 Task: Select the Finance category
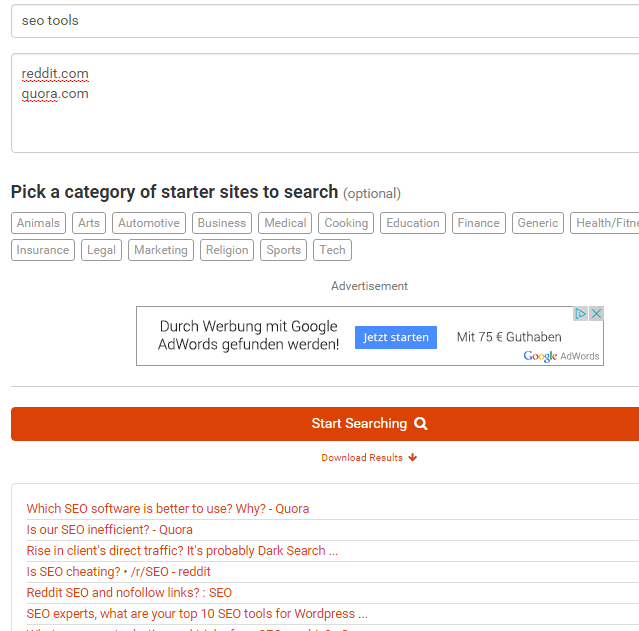(478, 223)
